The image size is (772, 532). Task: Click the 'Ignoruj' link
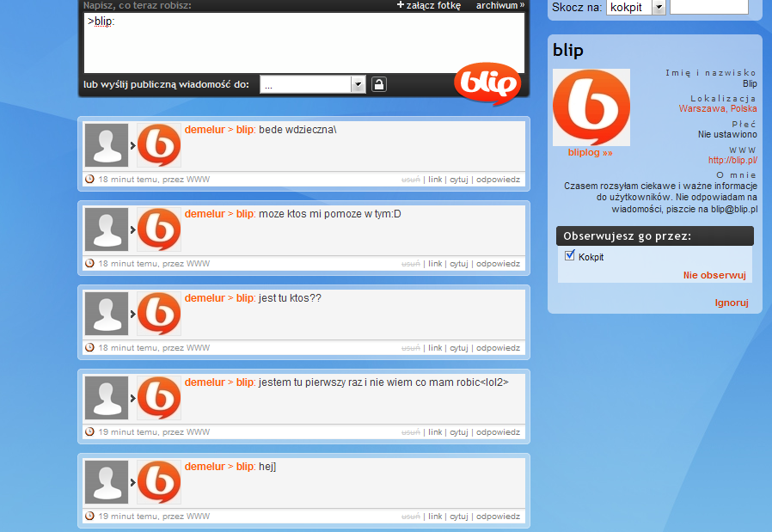732,303
